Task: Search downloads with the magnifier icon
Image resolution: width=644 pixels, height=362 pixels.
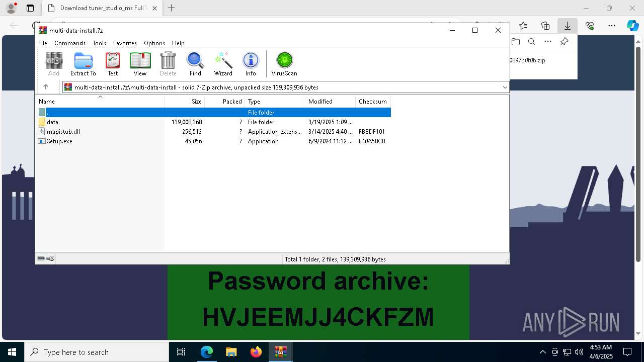Action: point(532,42)
